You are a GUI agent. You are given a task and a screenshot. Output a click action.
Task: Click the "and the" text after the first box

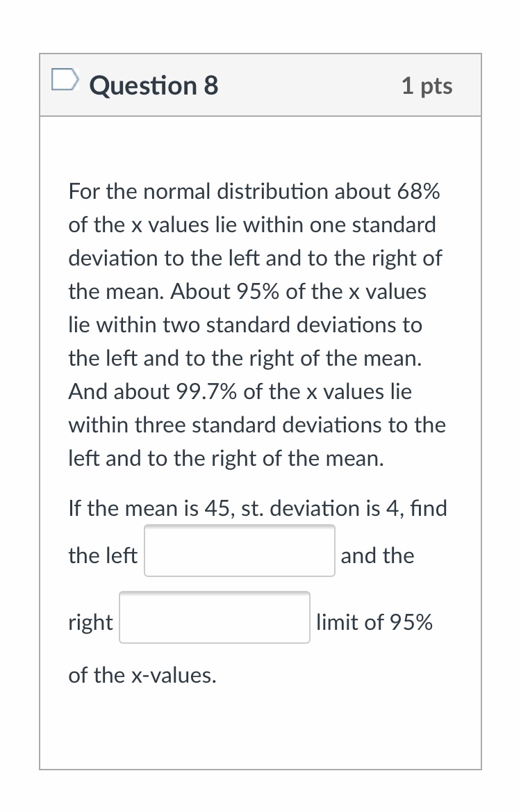(x=377, y=555)
